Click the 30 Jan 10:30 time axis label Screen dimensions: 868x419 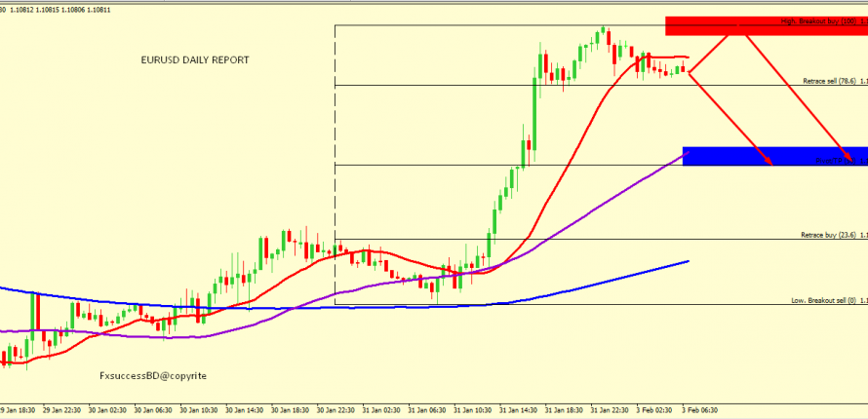pyautogui.click(x=194, y=412)
